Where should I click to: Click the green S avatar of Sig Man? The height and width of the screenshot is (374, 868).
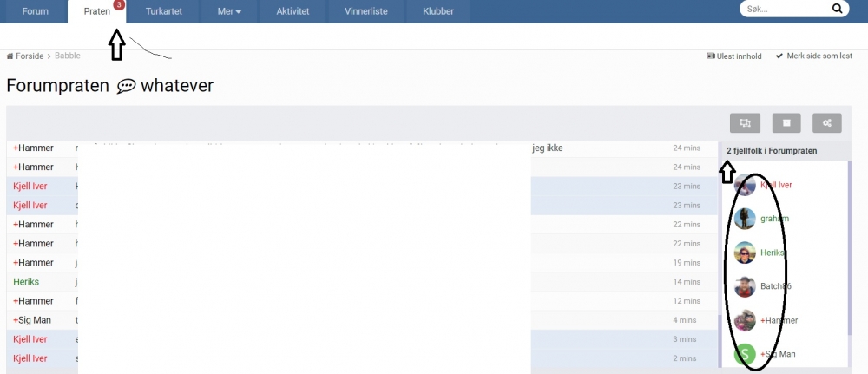click(x=745, y=354)
